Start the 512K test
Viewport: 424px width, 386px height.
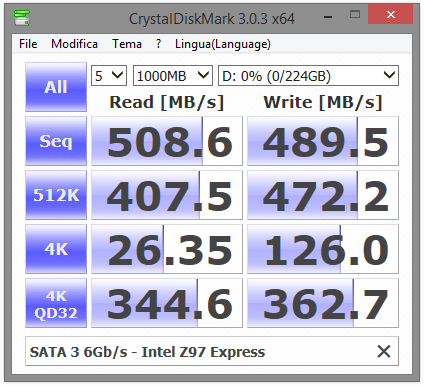(x=56, y=195)
